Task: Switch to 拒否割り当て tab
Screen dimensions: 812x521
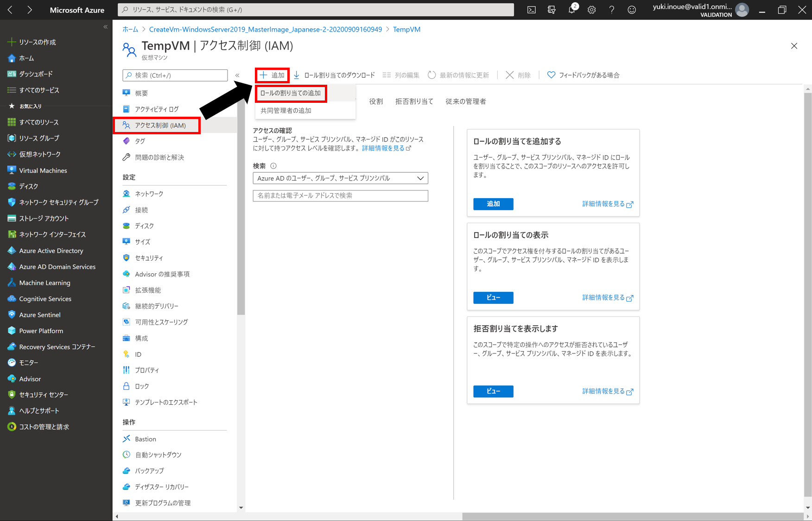Action: tap(414, 101)
